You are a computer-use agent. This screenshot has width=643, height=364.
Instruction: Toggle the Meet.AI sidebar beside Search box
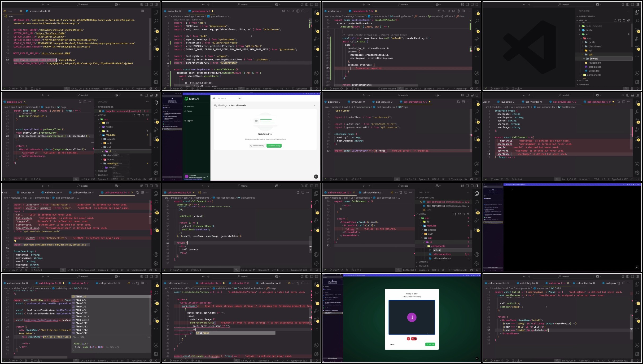pos(214,98)
